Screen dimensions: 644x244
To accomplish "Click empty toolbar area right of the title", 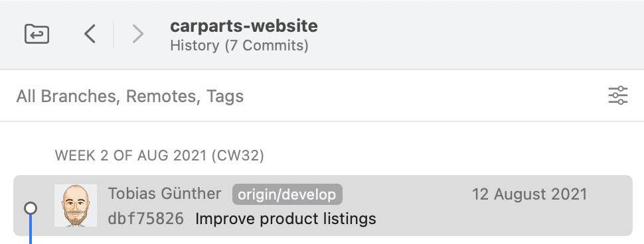I will pos(472,34).
